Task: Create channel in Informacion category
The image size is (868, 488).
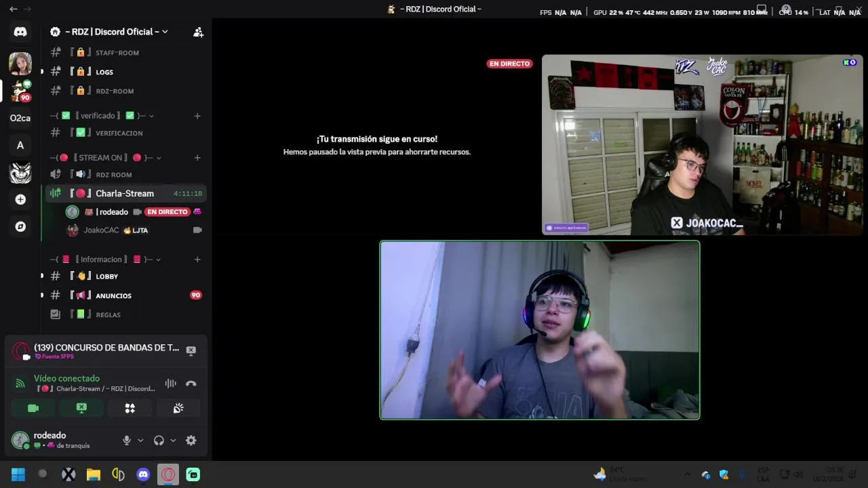Action: pyautogui.click(x=197, y=260)
